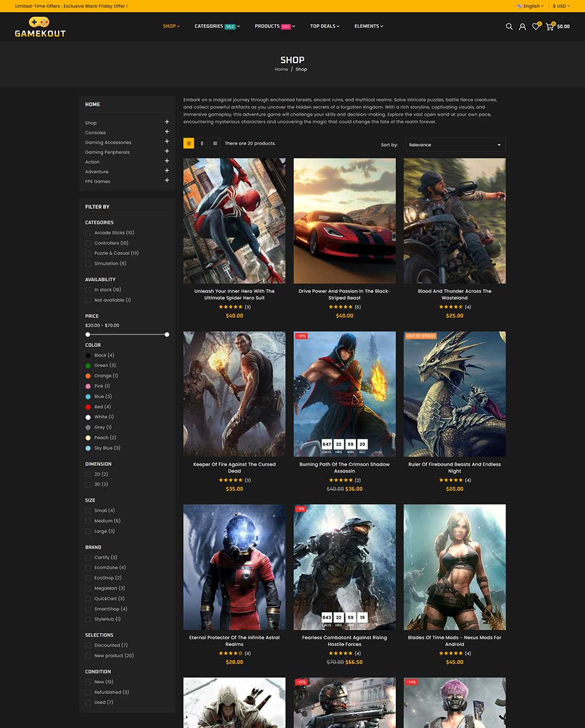Screen dimensions: 585x728
Task: Click the $0.00 cart total
Action: (563, 27)
